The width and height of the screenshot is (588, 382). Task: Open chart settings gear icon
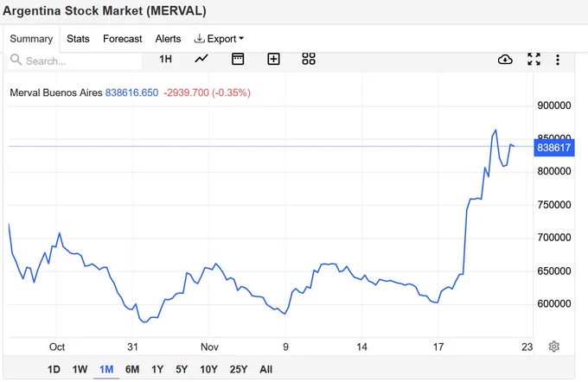coord(554,347)
